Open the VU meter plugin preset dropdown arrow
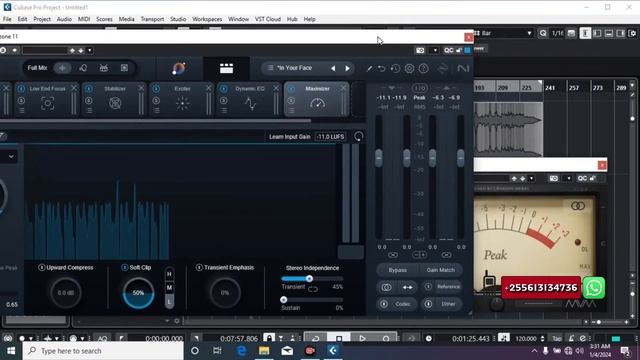Image resolution: width=640 pixels, height=360 pixels. point(531,178)
